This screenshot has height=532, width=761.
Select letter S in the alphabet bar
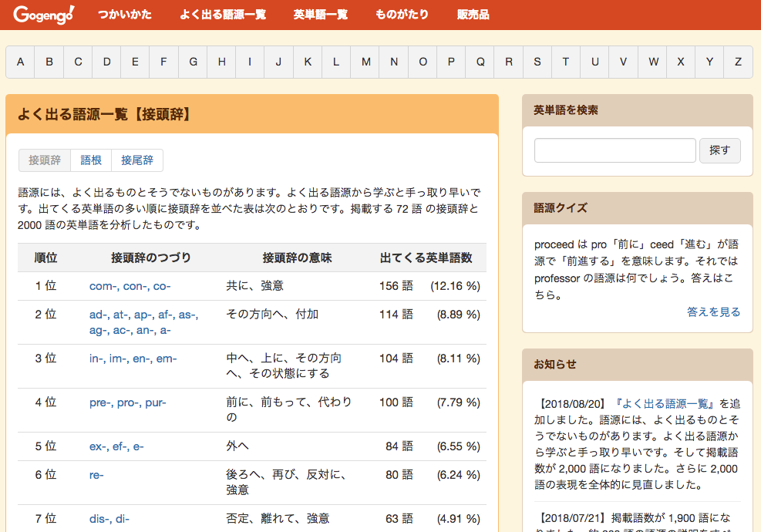pos(537,62)
